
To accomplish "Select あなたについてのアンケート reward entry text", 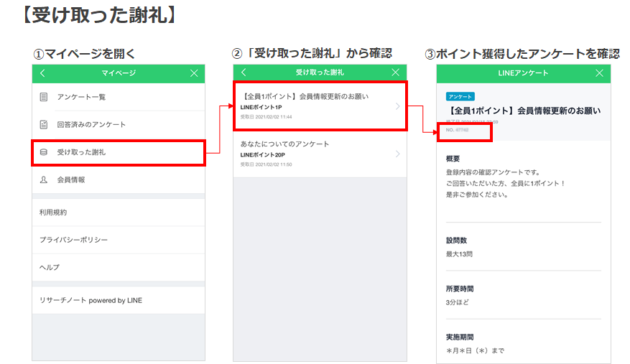I will pos(284,144).
